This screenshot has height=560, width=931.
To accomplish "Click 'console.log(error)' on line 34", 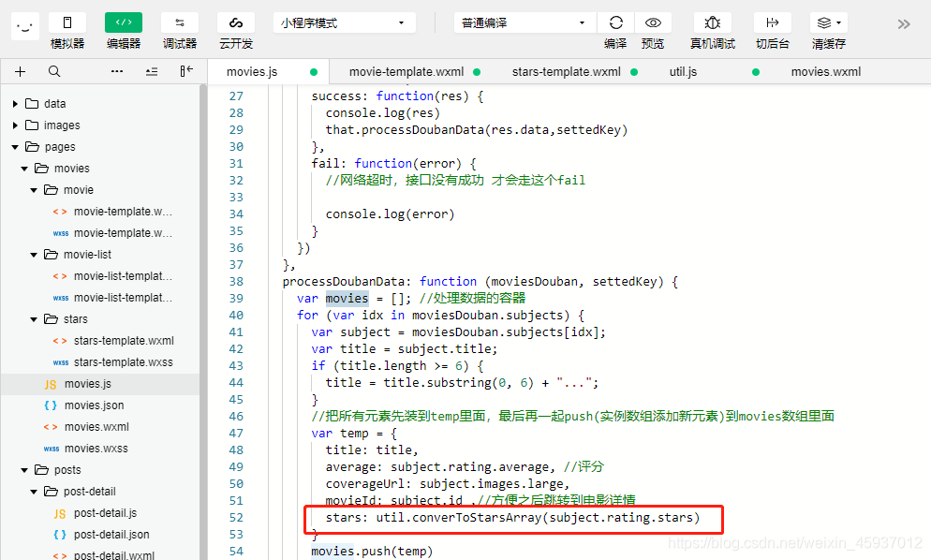I will point(390,214).
